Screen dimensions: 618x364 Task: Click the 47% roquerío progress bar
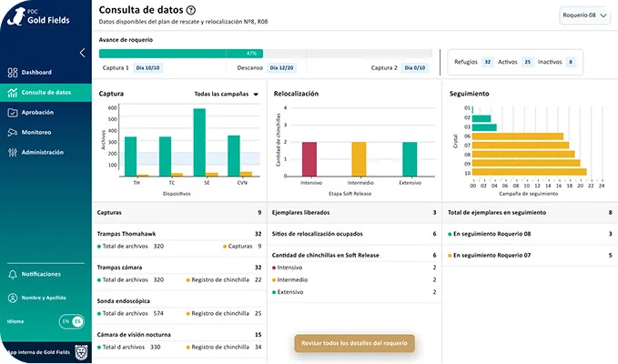tap(265, 54)
